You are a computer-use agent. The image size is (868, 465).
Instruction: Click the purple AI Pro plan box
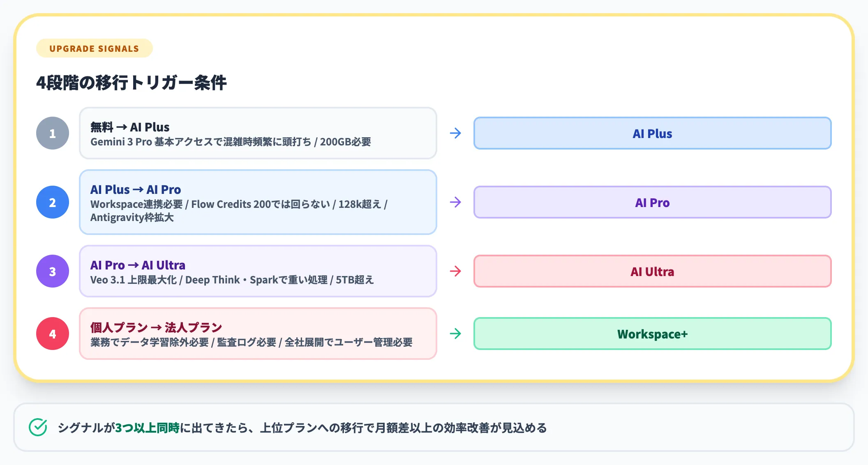pos(652,202)
